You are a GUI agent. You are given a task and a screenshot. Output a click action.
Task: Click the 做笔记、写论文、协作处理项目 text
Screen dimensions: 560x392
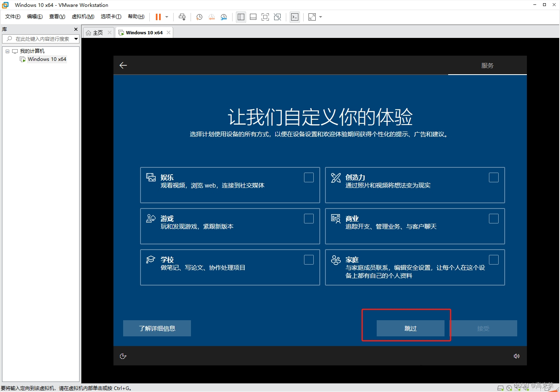tap(203, 268)
